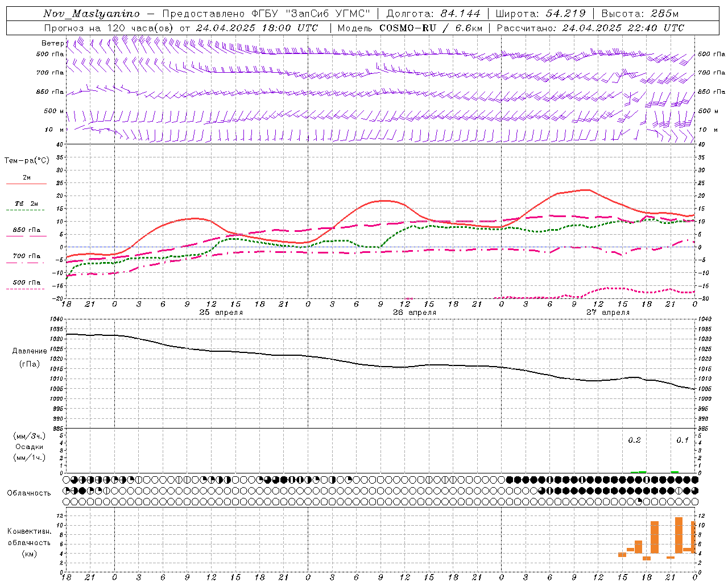Click 'Прогноз на 120 часа(ов)' forecast text
Viewport: 728px width, 582px height.
[x=109, y=28]
